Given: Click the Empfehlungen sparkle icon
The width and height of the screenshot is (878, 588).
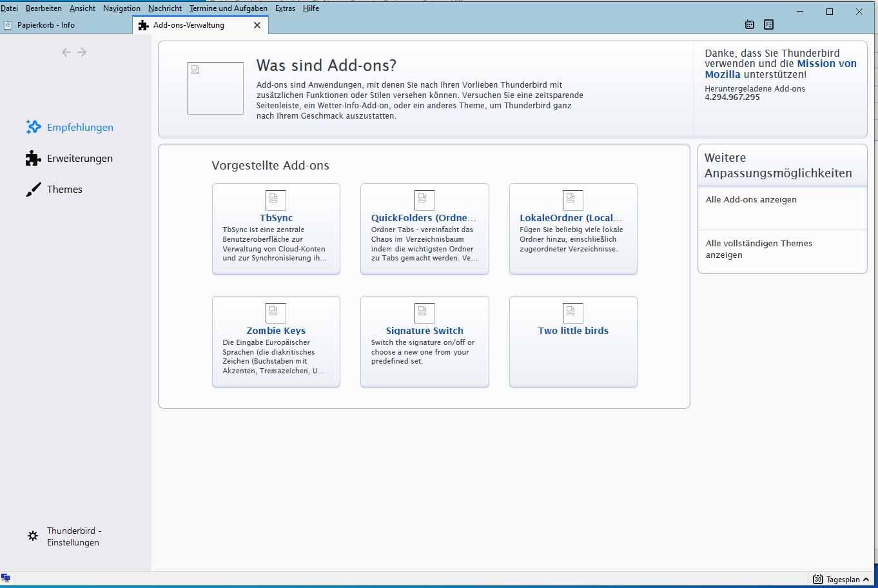Looking at the screenshot, I should (x=34, y=127).
